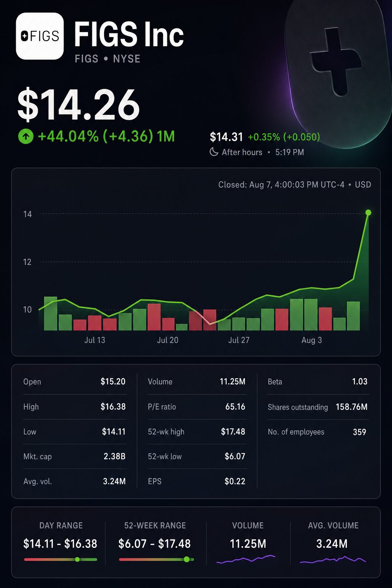Click the Aug 3 axis label

312,340
